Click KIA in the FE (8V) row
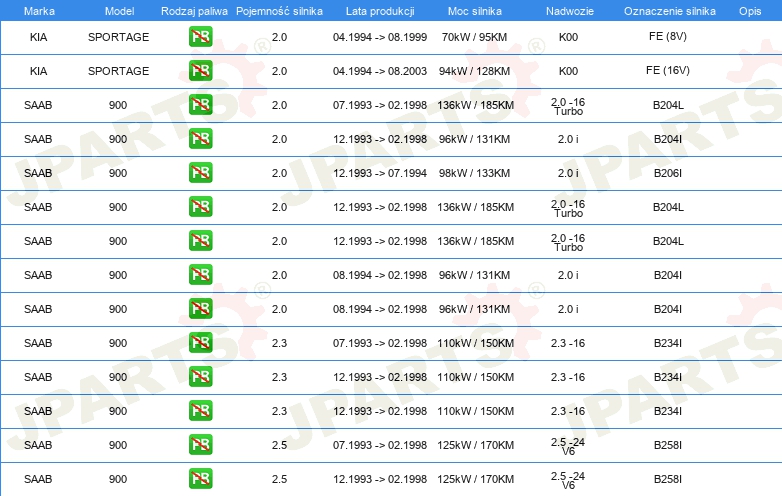This screenshot has height=496, width=782. click(x=38, y=37)
